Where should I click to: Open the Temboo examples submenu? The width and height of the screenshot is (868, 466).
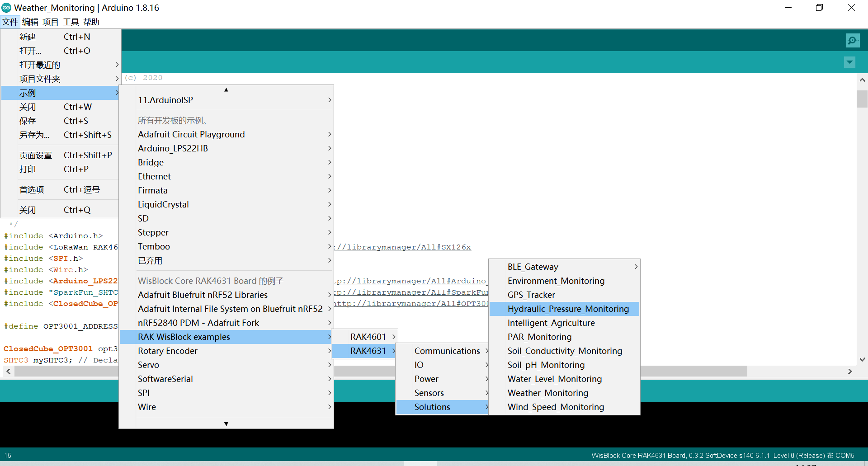coord(226,246)
